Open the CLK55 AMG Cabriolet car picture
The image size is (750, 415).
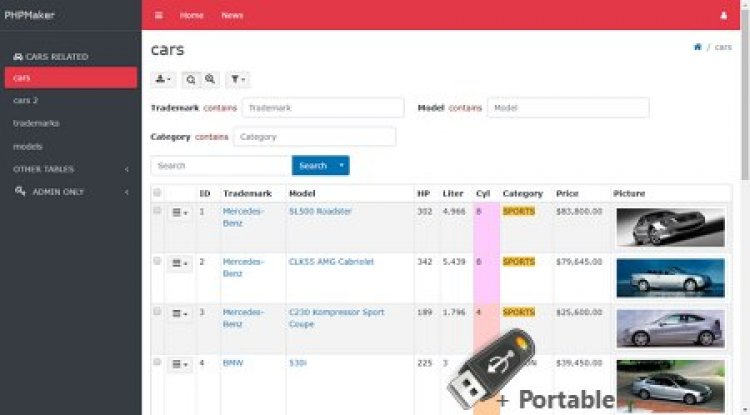671,278
